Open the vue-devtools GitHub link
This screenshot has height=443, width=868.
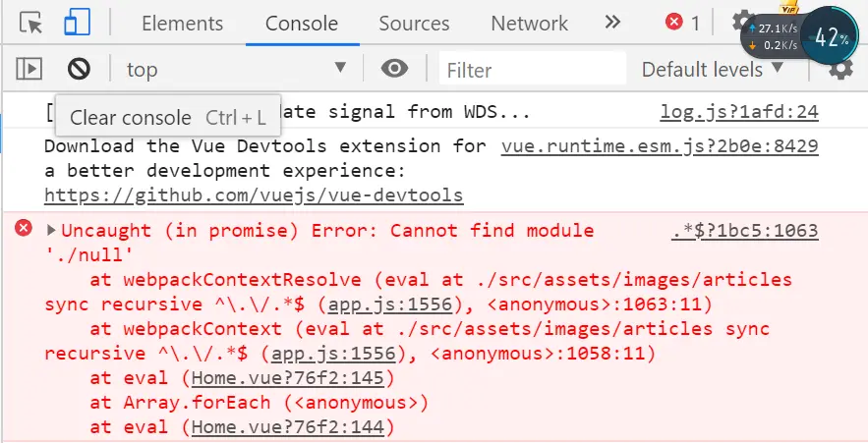pos(254,194)
